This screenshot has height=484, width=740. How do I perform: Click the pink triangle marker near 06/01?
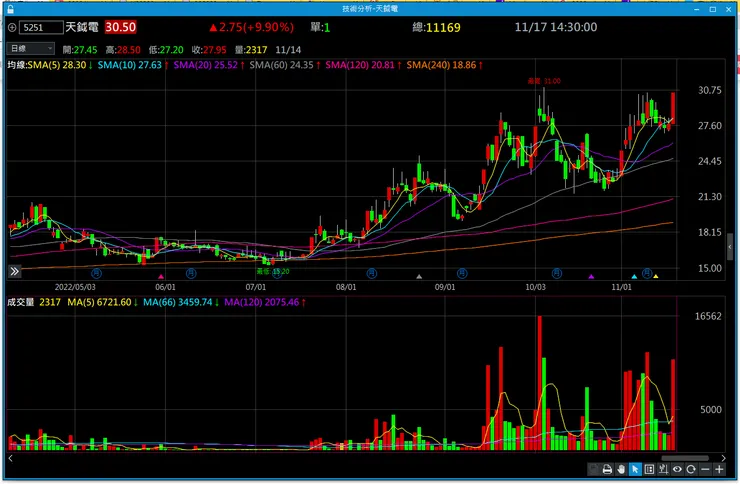click(x=161, y=276)
